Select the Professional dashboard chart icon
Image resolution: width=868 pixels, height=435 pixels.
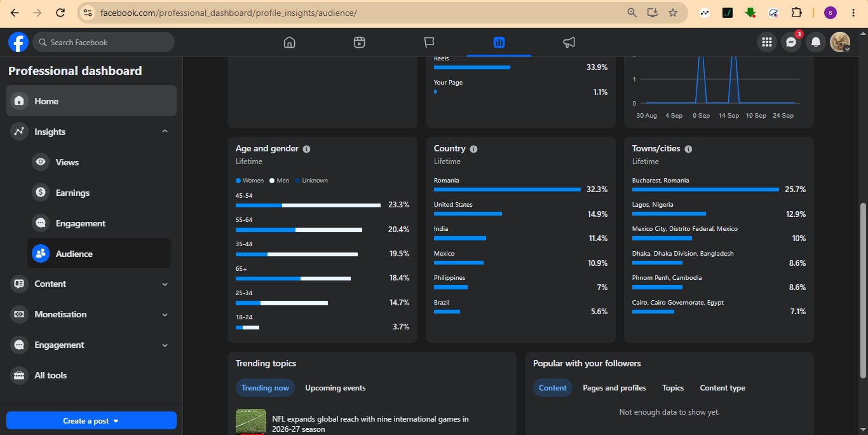tap(499, 43)
